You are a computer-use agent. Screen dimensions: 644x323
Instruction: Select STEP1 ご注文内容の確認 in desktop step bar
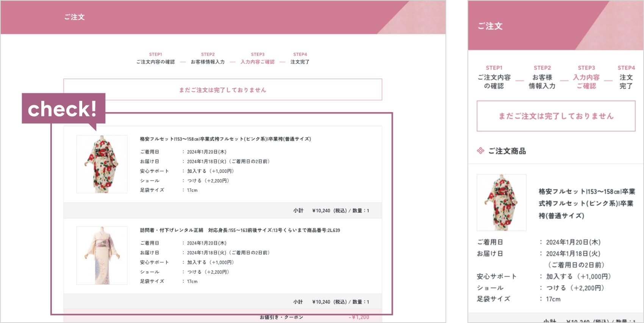click(x=155, y=58)
